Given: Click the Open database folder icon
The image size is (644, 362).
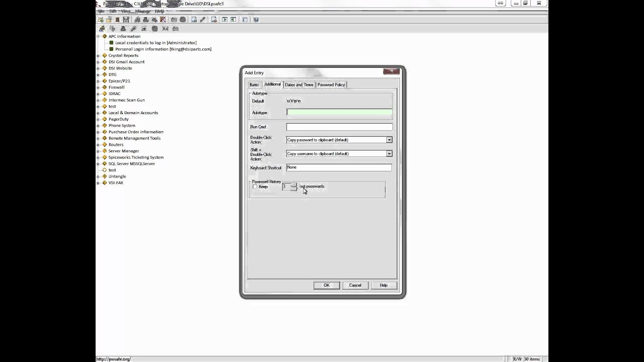Looking at the screenshot, I should click(x=109, y=20).
